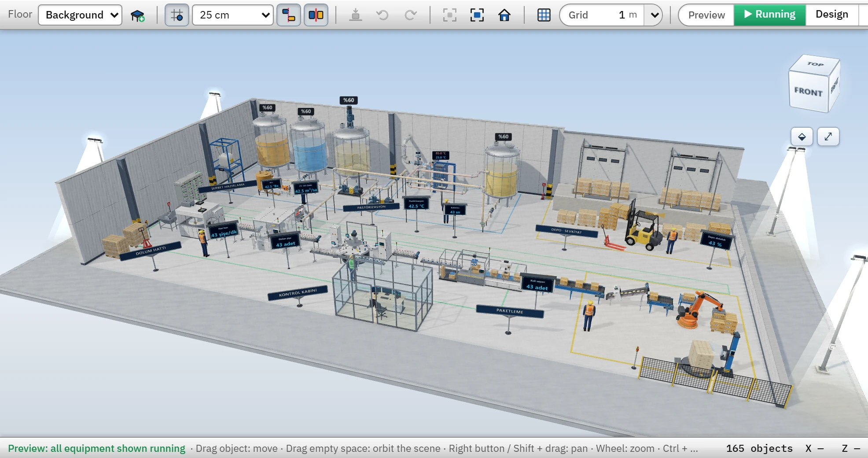The height and width of the screenshot is (458, 868).
Task: Click the redo arrow icon
Action: coord(410,15)
